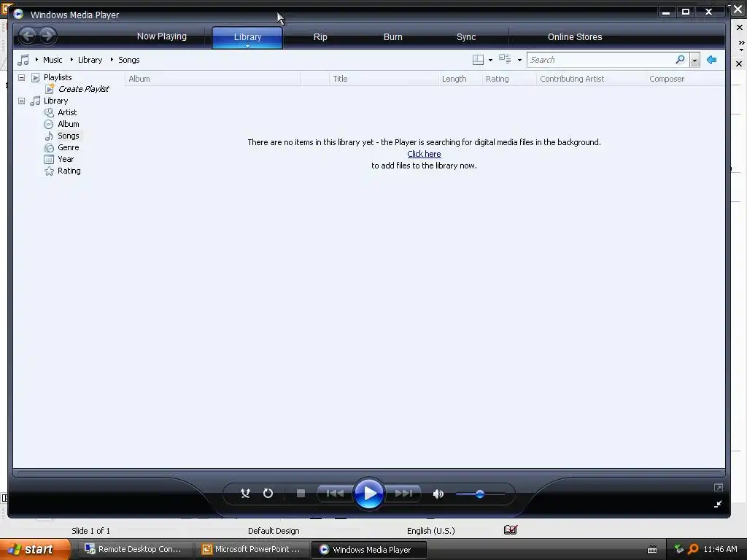Click the Stop button
The width and height of the screenshot is (747, 560).
click(301, 494)
